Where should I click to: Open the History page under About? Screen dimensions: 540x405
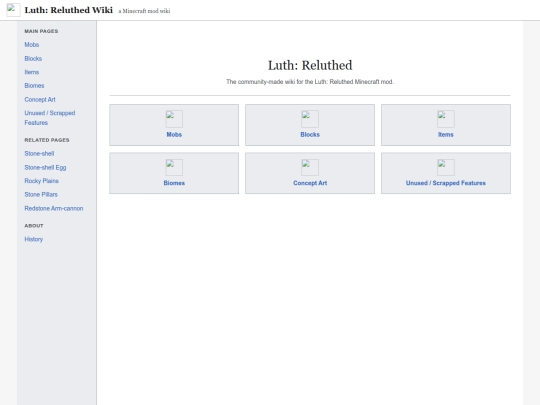coord(34,239)
